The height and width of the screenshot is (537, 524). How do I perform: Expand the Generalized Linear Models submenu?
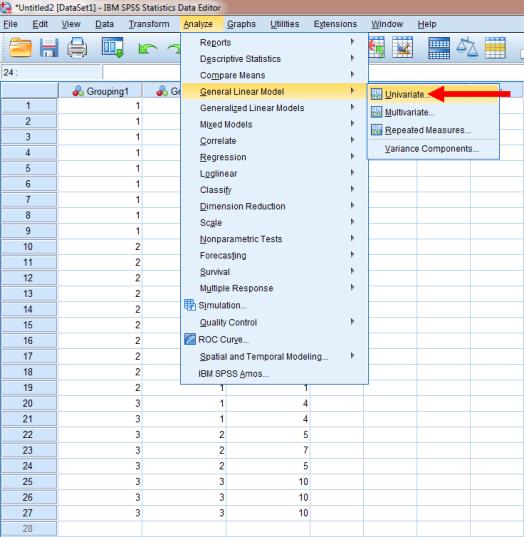point(275,108)
